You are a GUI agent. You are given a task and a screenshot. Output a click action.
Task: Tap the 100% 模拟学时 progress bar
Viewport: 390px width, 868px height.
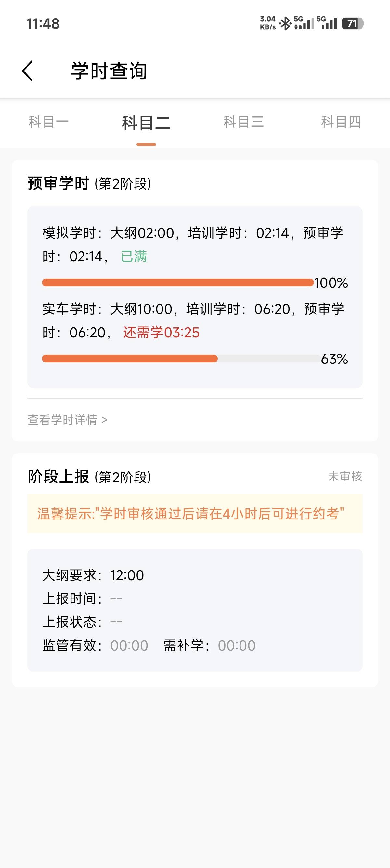177,283
